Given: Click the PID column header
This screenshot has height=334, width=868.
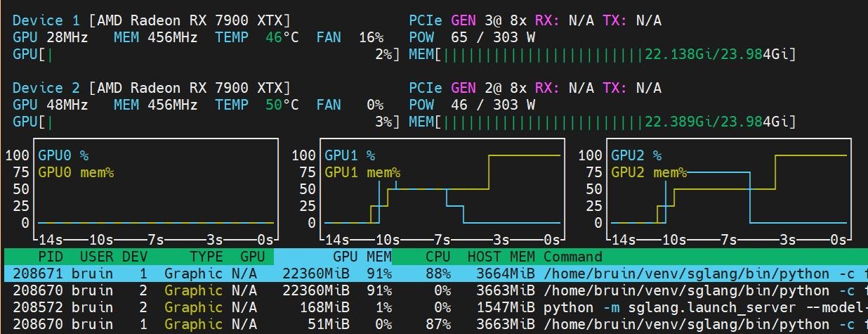Looking at the screenshot, I should click(x=51, y=257).
